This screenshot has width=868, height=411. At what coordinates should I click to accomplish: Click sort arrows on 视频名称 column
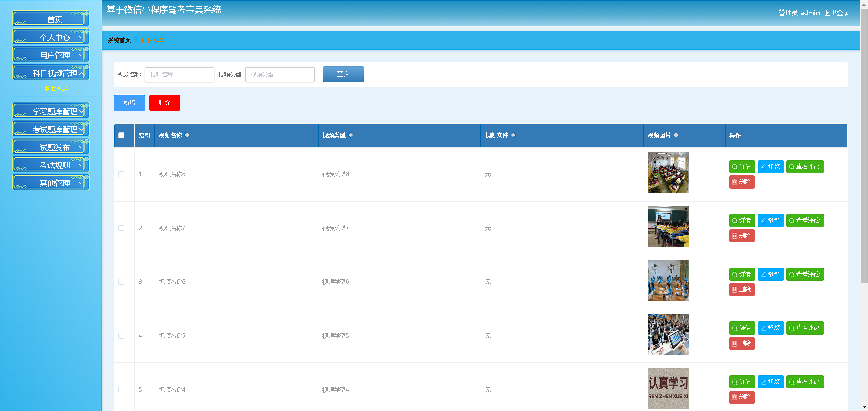point(187,135)
